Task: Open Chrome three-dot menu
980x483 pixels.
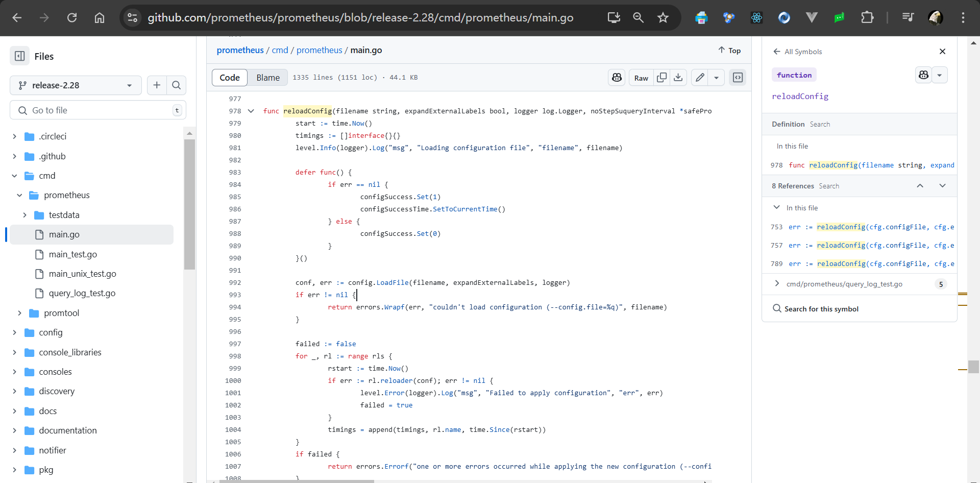Action: tap(963, 18)
